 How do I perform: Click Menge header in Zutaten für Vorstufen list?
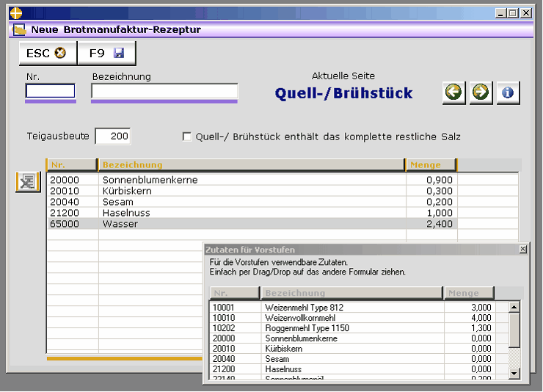(x=469, y=293)
